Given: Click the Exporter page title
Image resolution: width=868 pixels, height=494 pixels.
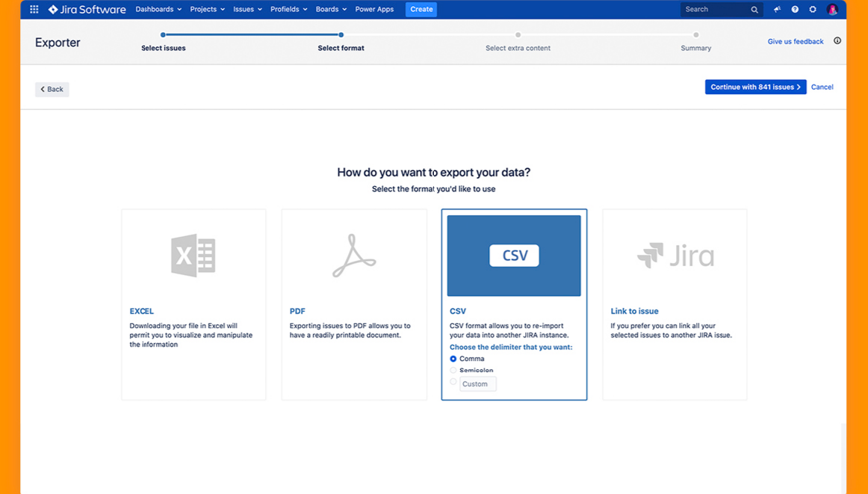Looking at the screenshot, I should [58, 43].
